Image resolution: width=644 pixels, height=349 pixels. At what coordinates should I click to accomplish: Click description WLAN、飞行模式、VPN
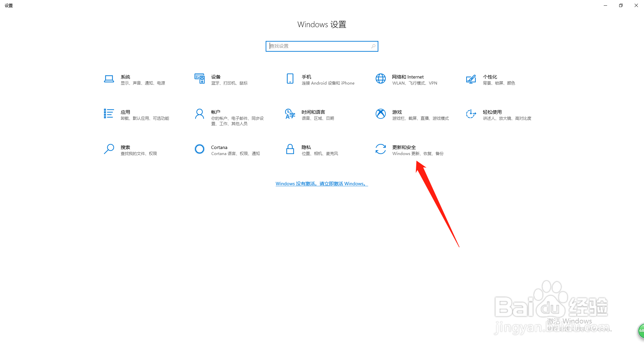pyautogui.click(x=415, y=83)
